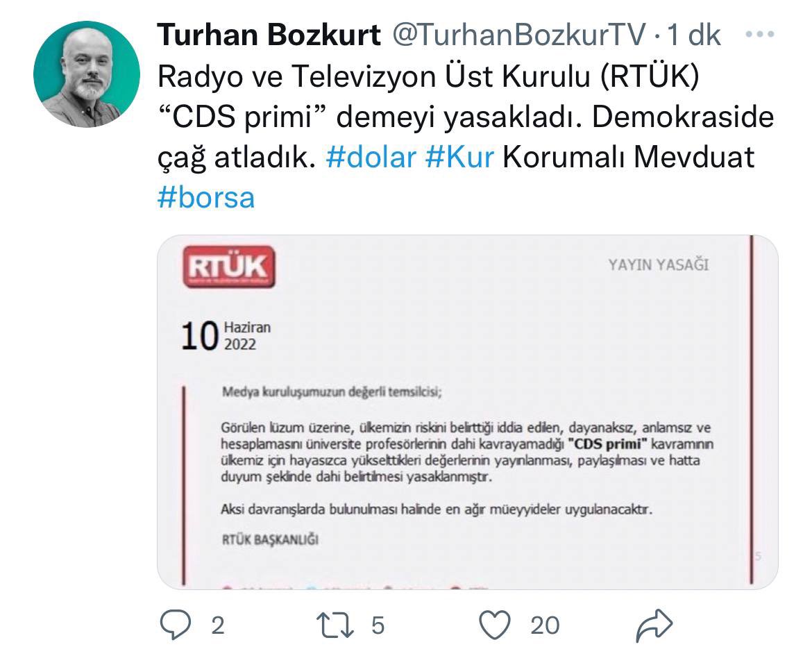Click the retweet count 5

pyautogui.click(x=378, y=625)
